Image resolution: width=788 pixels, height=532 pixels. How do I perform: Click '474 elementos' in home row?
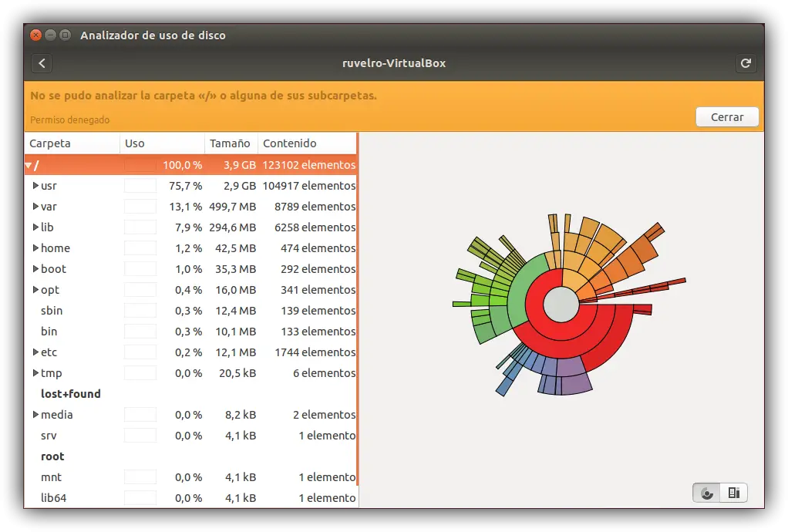coord(318,248)
